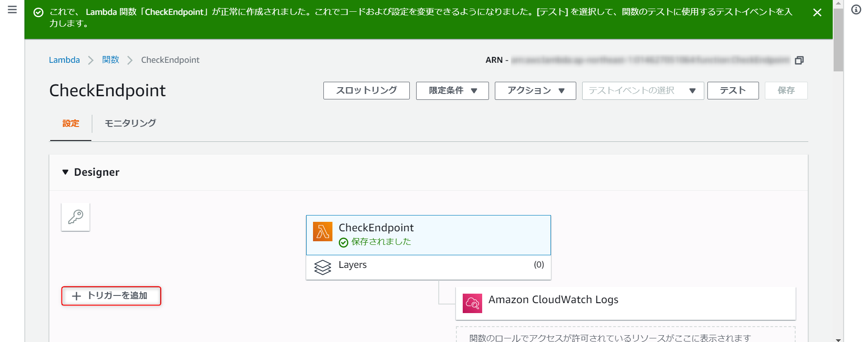Open the hamburger navigation menu
Viewport: 868px width, 342px height.
tap(12, 9)
